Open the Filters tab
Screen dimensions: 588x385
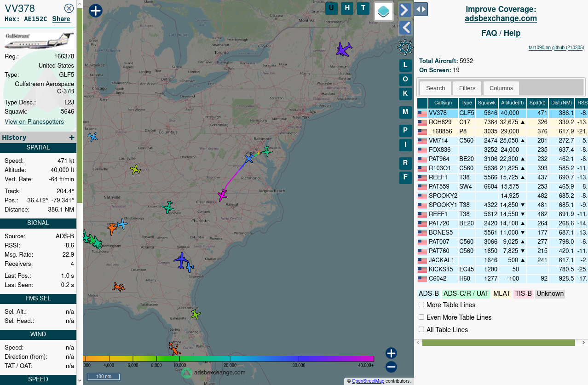point(467,88)
